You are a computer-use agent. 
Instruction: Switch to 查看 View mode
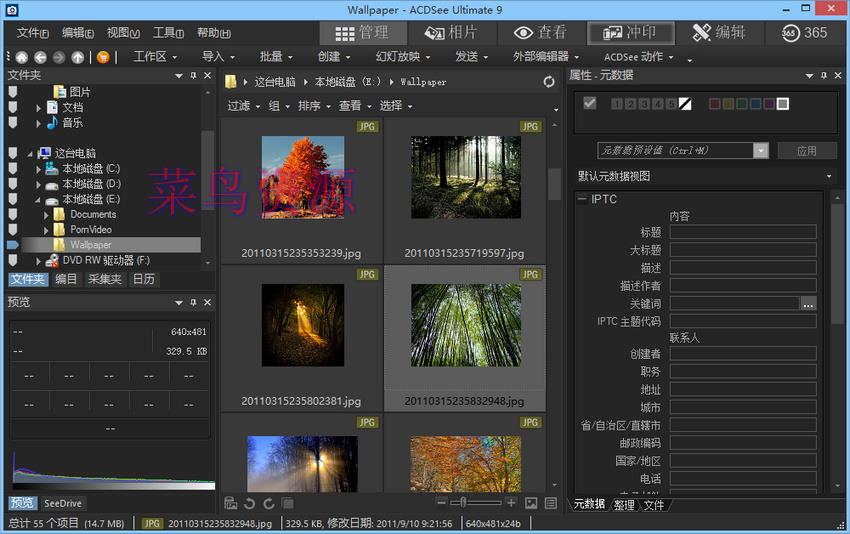coord(540,33)
